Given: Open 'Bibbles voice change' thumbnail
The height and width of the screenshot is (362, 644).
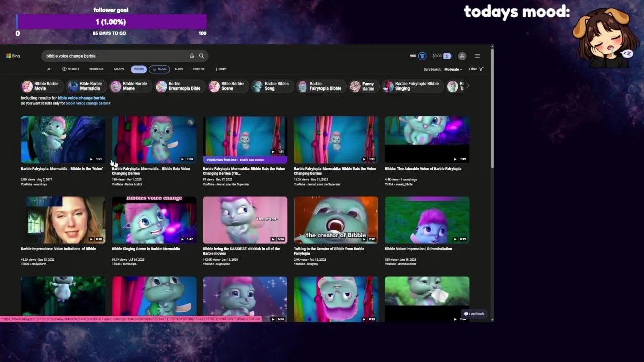Looking at the screenshot, I should pyautogui.click(x=154, y=220).
